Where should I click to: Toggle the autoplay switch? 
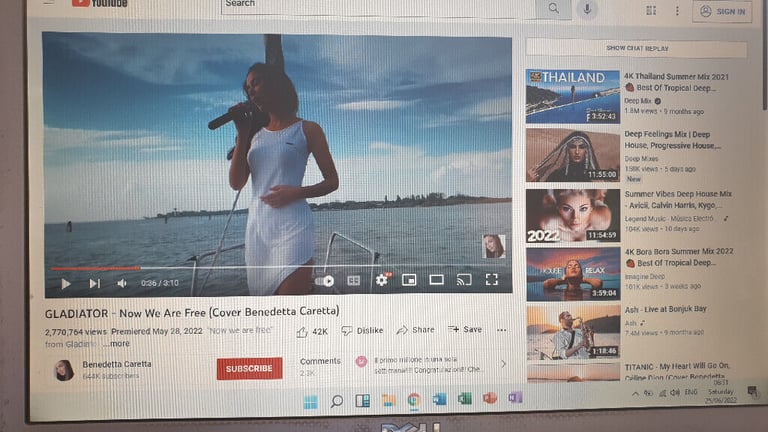pos(325,281)
